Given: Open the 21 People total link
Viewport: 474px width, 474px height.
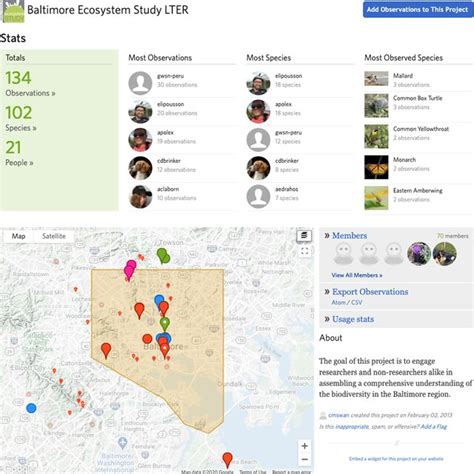Looking at the screenshot, I should [x=19, y=153].
